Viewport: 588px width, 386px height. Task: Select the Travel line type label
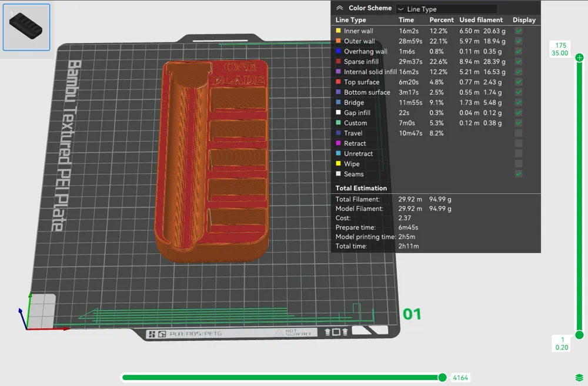pos(353,133)
